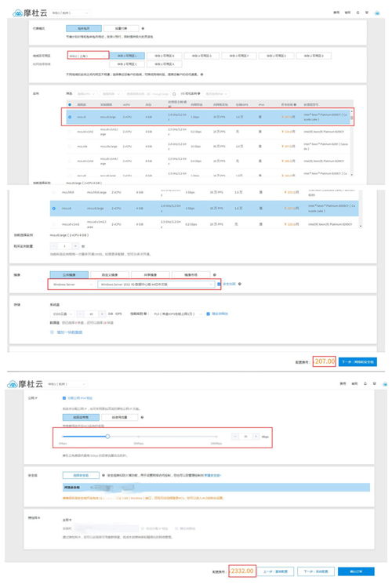The height and width of the screenshot is (584, 392).
Task: Open the region dropdown outlined in red
Action: (88, 56)
